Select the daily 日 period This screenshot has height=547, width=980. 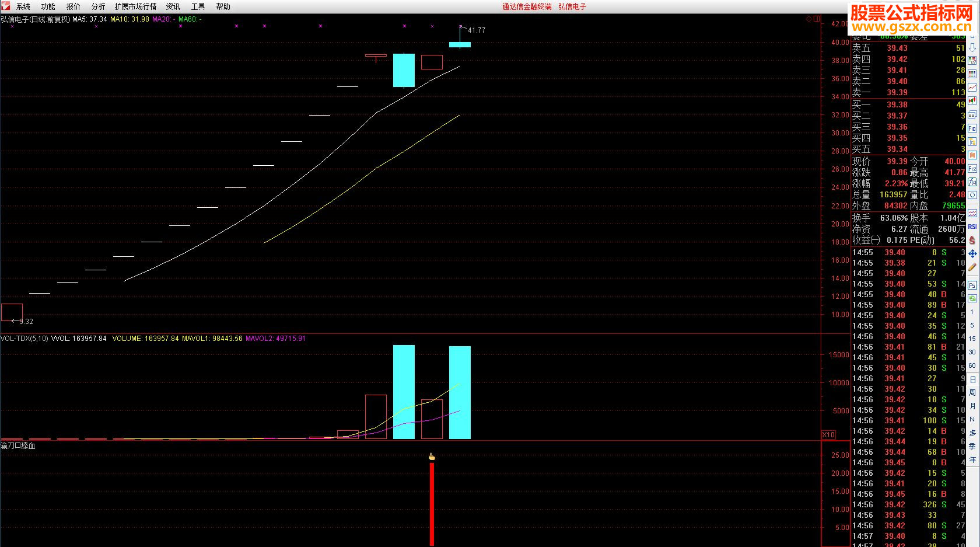pyautogui.click(x=972, y=379)
